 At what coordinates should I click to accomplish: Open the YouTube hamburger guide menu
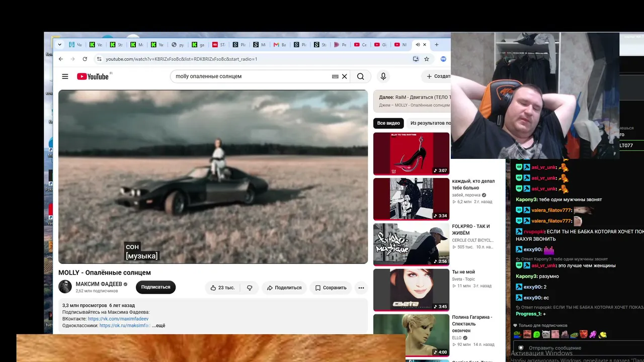click(x=65, y=76)
